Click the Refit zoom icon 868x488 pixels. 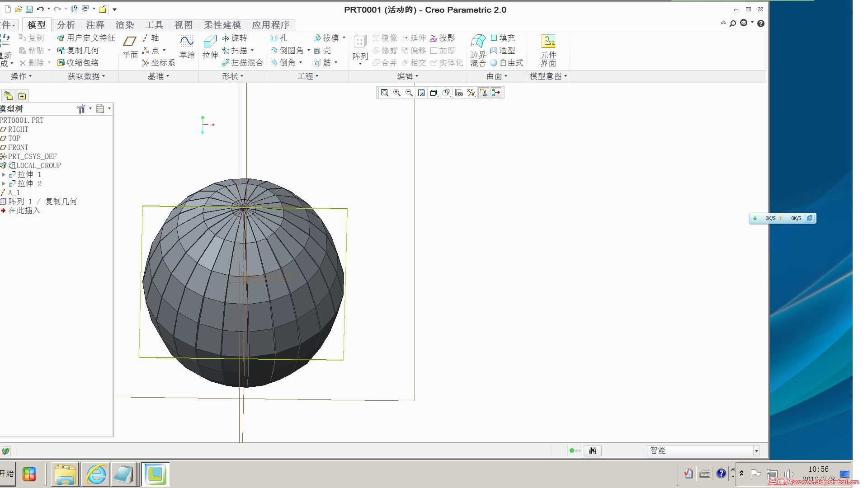(x=384, y=93)
